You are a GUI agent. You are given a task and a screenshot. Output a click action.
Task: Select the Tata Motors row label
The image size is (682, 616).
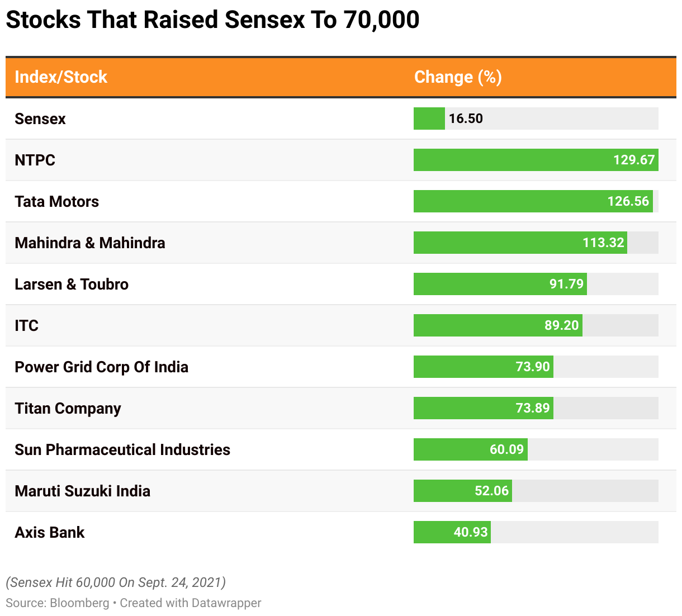[x=57, y=202]
